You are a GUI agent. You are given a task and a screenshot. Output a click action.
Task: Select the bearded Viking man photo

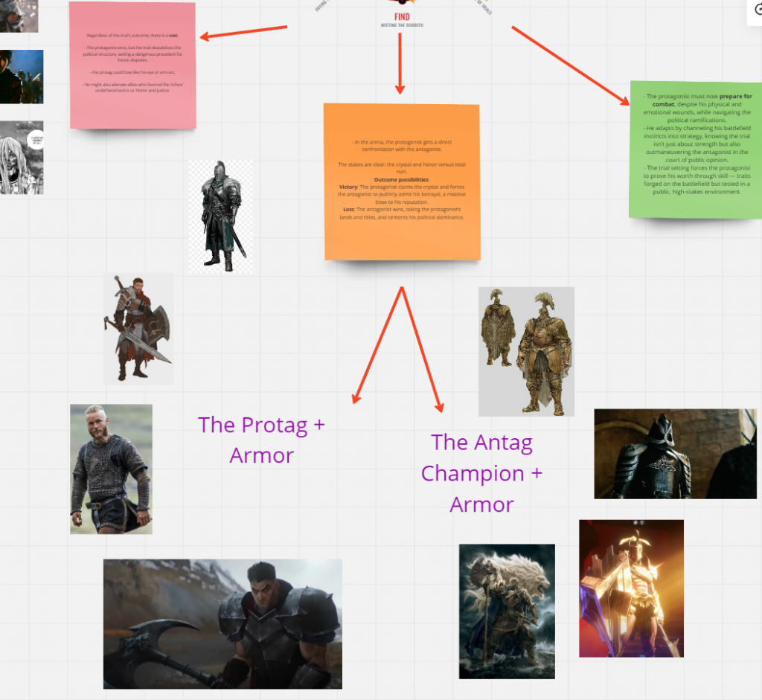pyautogui.click(x=112, y=469)
